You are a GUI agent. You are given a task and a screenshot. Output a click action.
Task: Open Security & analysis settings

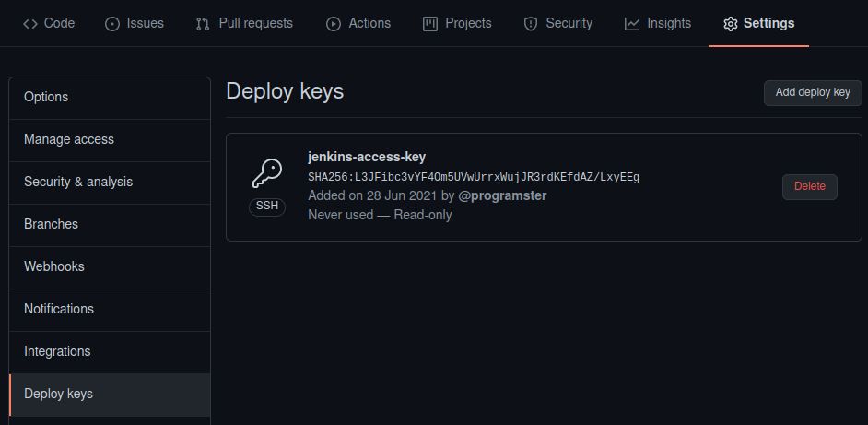(x=78, y=182)
